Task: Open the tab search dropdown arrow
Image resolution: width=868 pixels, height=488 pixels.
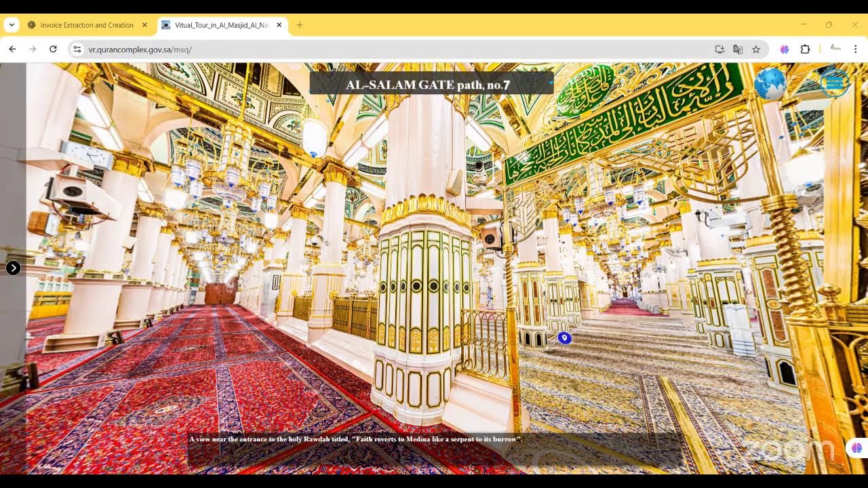Action: 12,25
